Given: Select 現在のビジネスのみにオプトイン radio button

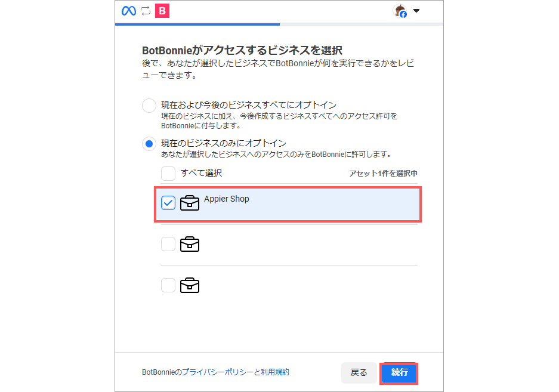Looking at the screenshot, I should pyautogui.click(x=149, y=144).
